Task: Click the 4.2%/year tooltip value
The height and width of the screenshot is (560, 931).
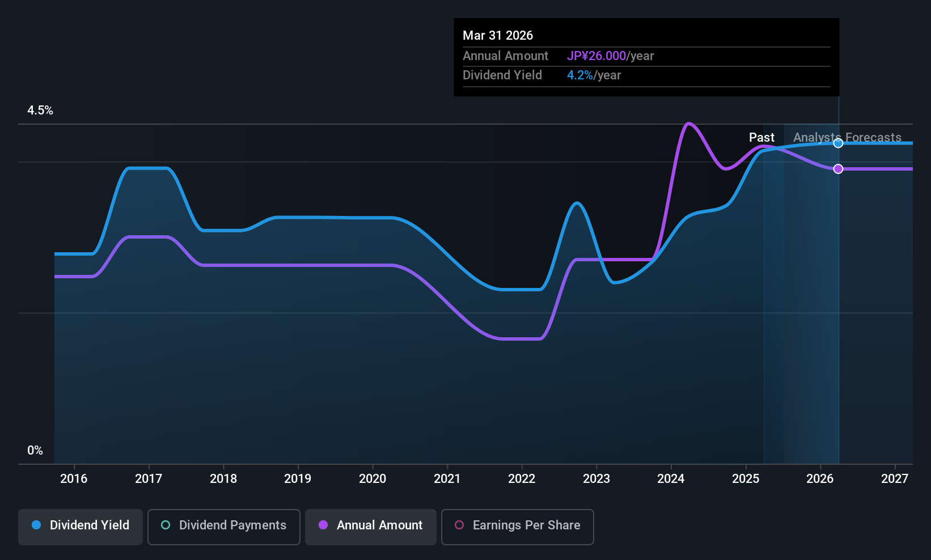Action: pyautogui.click(x=594, y=75)
